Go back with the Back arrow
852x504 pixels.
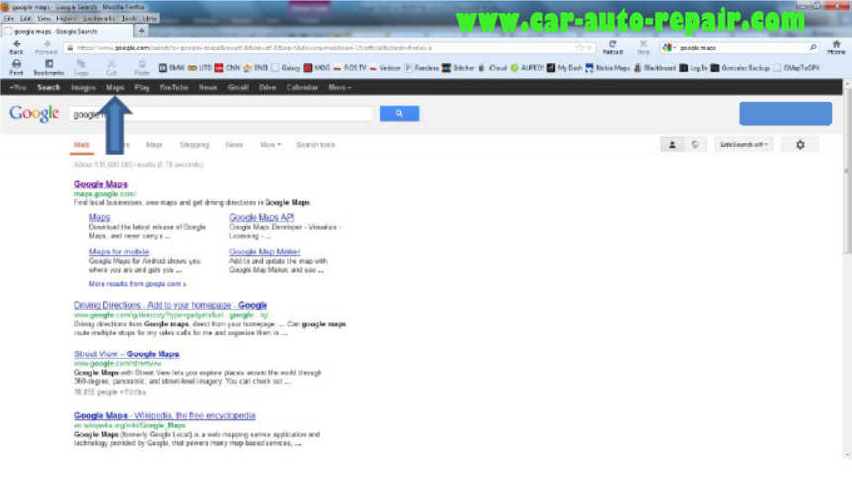tap(16, 47)
